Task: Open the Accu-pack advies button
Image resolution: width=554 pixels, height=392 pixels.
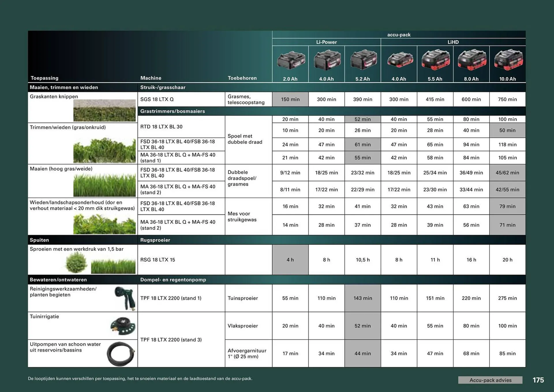Action: [x=490, y=380]
